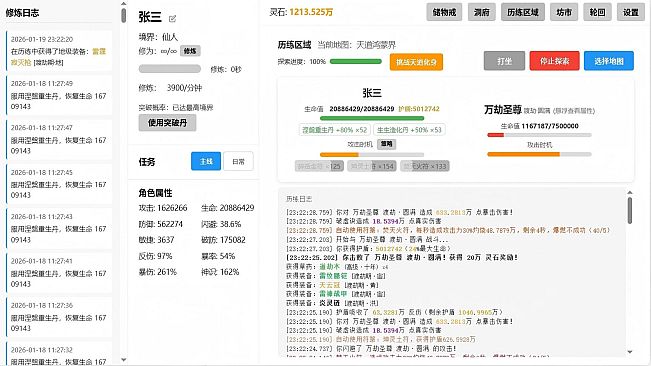This screenshot has width=651, height=366.
Task: Click the log entry timestamped 11:27:49
Action: coord(59,95)
